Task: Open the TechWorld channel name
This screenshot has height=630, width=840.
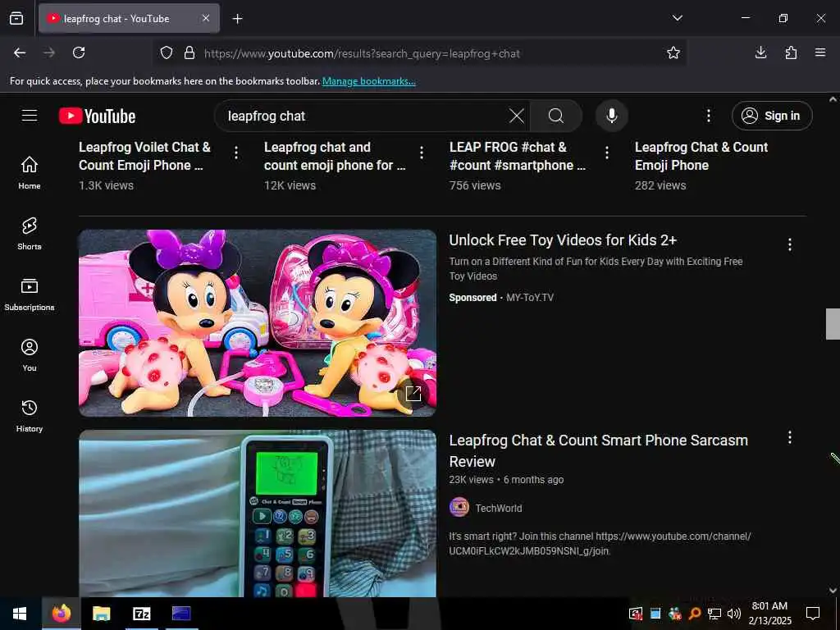Action: [x=498, y=508]
